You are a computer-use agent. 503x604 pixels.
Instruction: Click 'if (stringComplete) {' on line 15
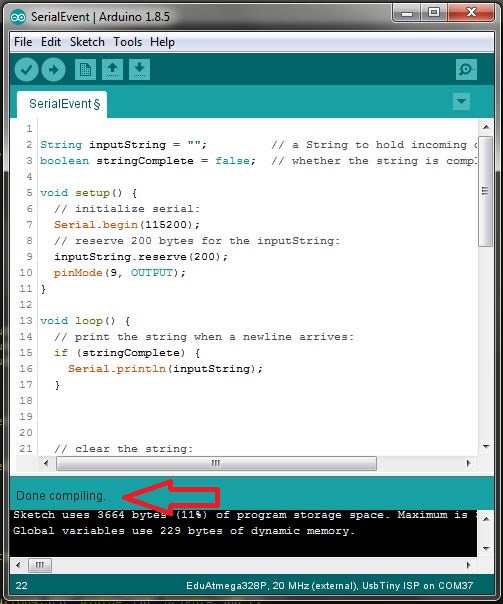[x=127, y=352]
